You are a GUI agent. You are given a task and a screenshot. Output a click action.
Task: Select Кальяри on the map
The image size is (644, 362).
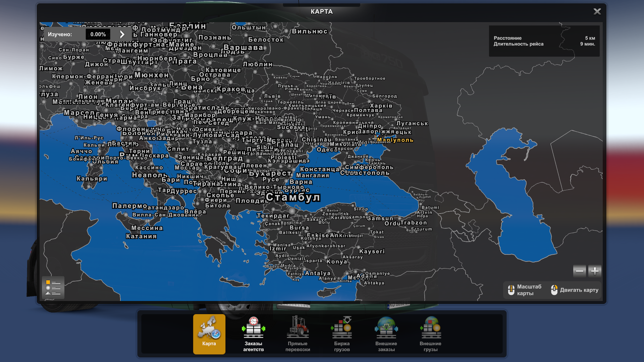[x=92, y=179]
